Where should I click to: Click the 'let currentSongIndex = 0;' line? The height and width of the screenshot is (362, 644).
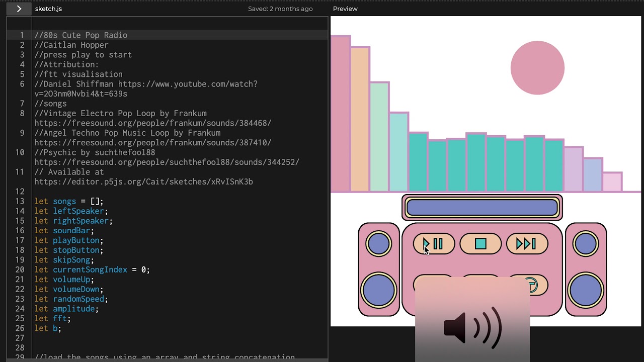pyautogui.click(x=92, y=270)
